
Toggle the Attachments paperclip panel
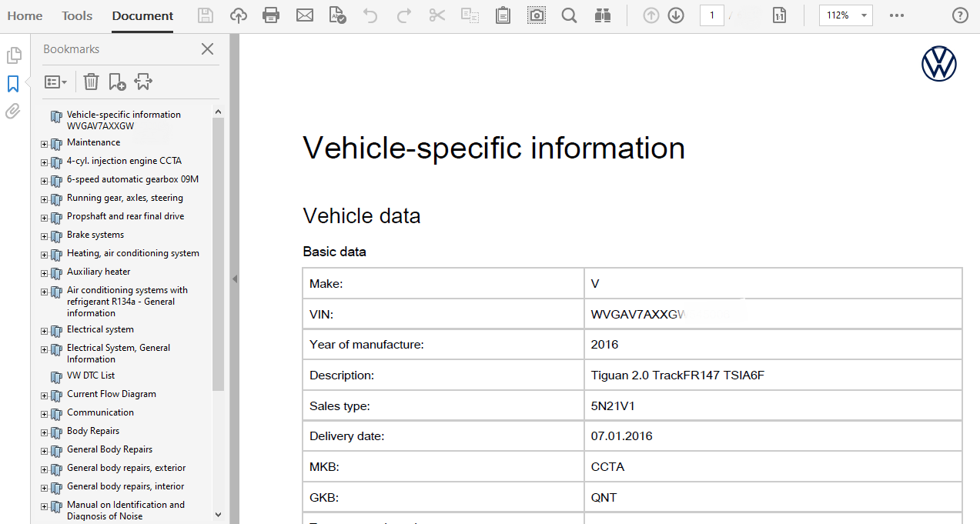click(13, 111)
